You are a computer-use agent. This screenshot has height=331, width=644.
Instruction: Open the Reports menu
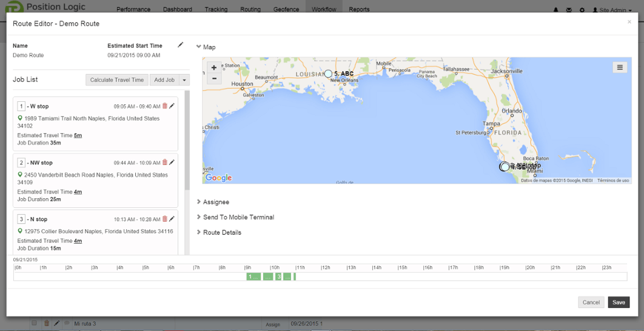tap(360, 10)
